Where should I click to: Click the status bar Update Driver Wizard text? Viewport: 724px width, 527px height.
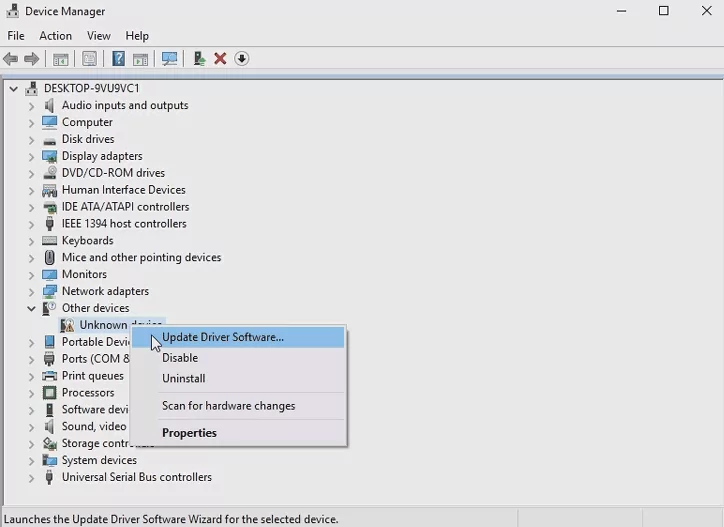pyautogui.click(x=171, y=519)
